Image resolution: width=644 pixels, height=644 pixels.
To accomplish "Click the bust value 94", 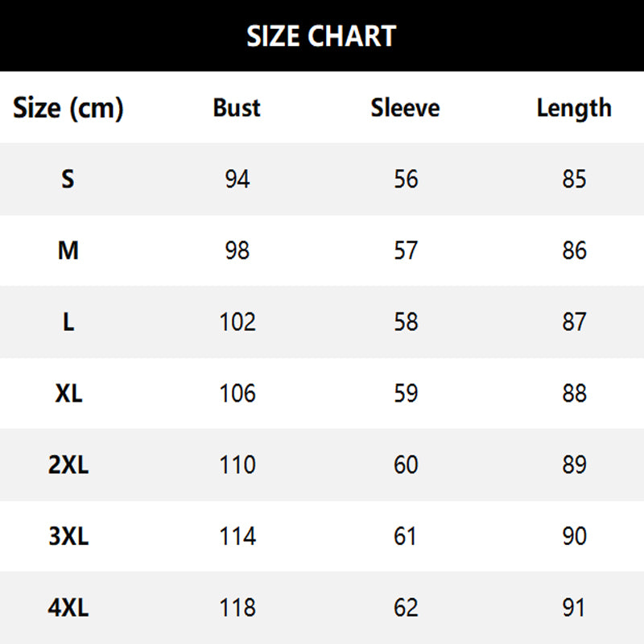I will [237, 179].
